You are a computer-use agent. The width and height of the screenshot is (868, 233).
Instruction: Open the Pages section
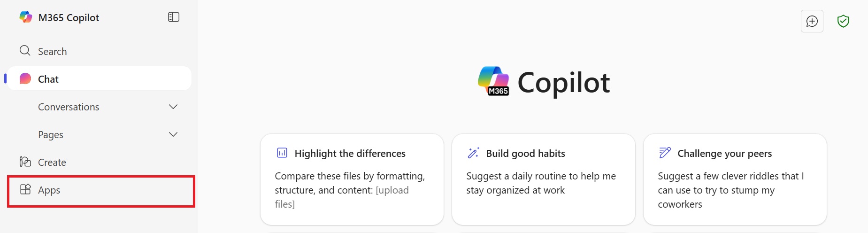51,135
